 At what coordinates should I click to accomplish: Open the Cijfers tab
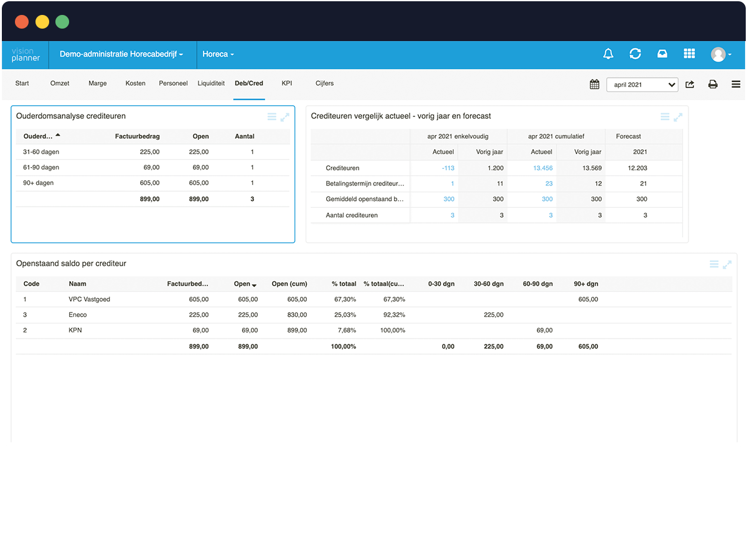[325, 83]
